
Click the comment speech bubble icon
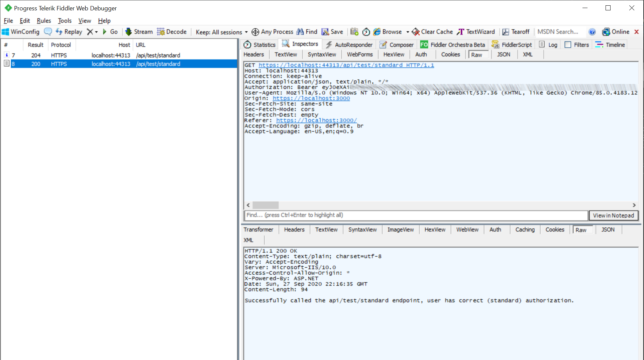(x=48, y=32)
